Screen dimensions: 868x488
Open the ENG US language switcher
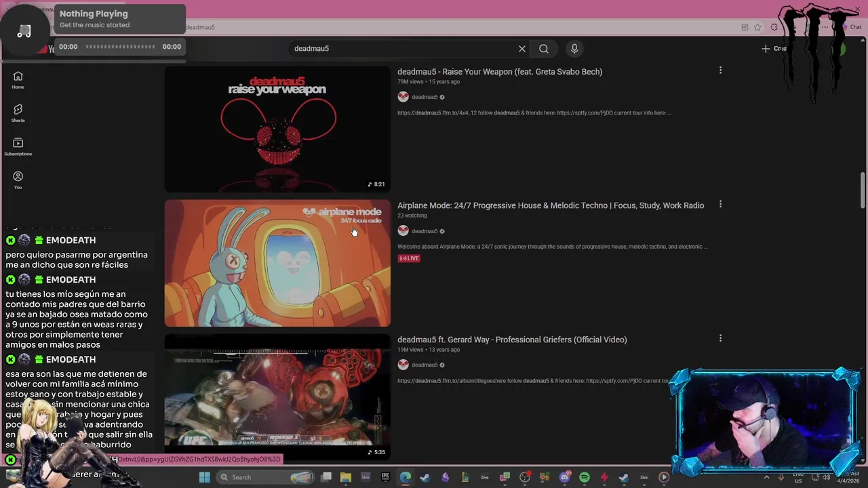(x=798, y=477)
